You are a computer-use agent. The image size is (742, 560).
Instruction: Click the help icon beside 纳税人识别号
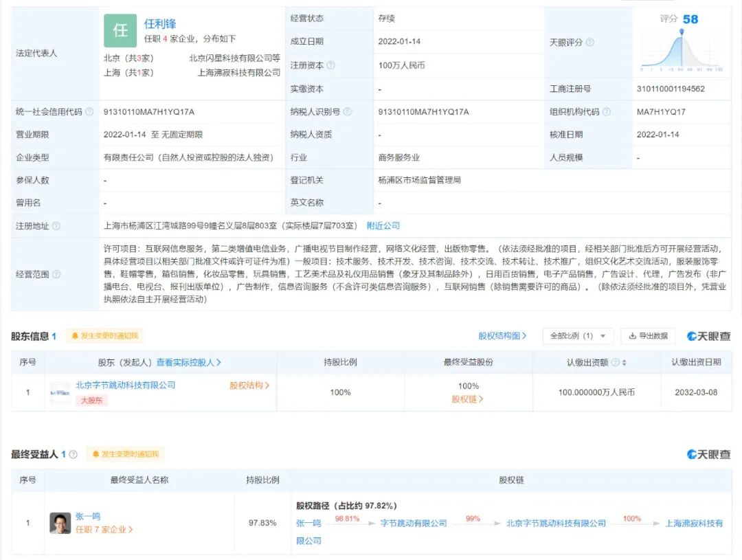[348, 112]
